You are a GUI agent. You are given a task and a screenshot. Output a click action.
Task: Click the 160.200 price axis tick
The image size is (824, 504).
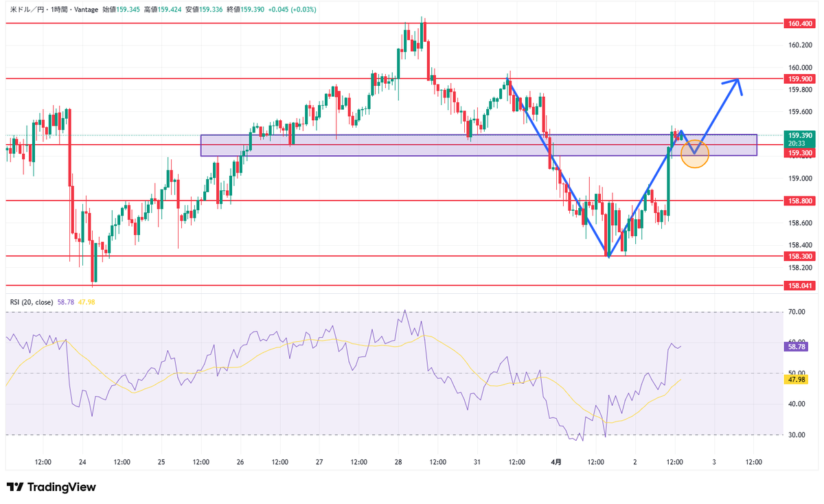click(800, 45)
